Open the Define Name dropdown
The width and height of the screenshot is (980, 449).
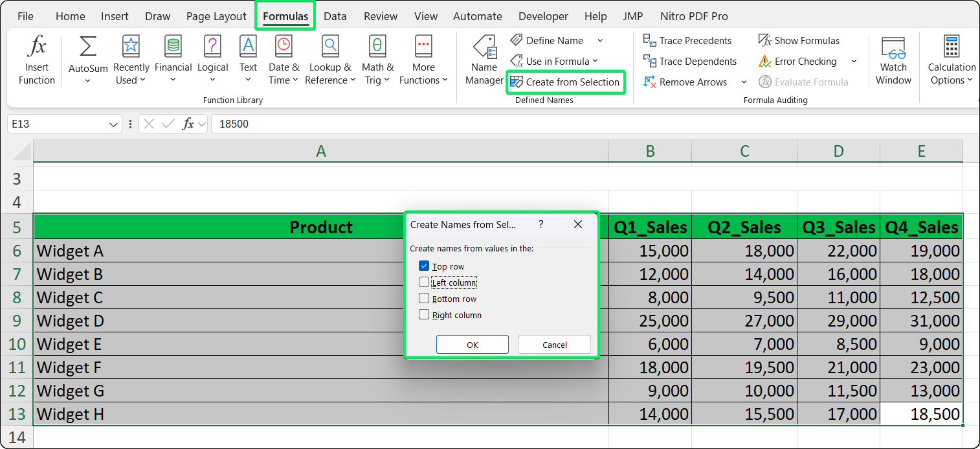point(599,40)
